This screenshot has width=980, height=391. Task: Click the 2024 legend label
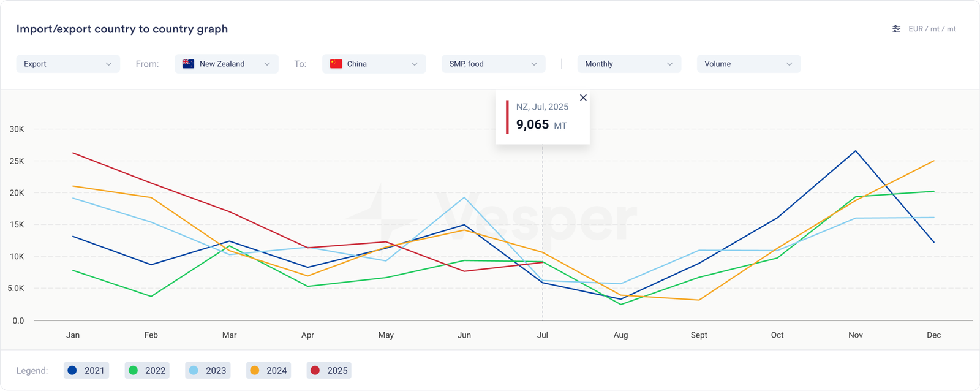tap(277, 370)
